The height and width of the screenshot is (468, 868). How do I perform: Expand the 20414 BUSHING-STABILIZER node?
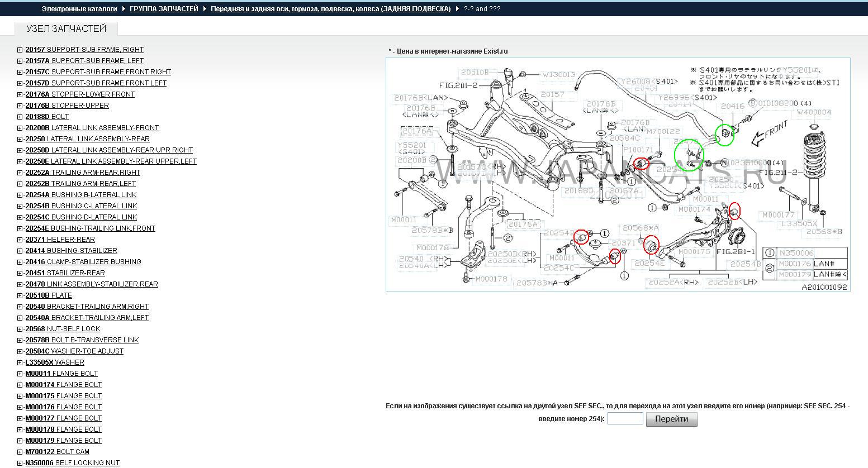coord(20,251)
